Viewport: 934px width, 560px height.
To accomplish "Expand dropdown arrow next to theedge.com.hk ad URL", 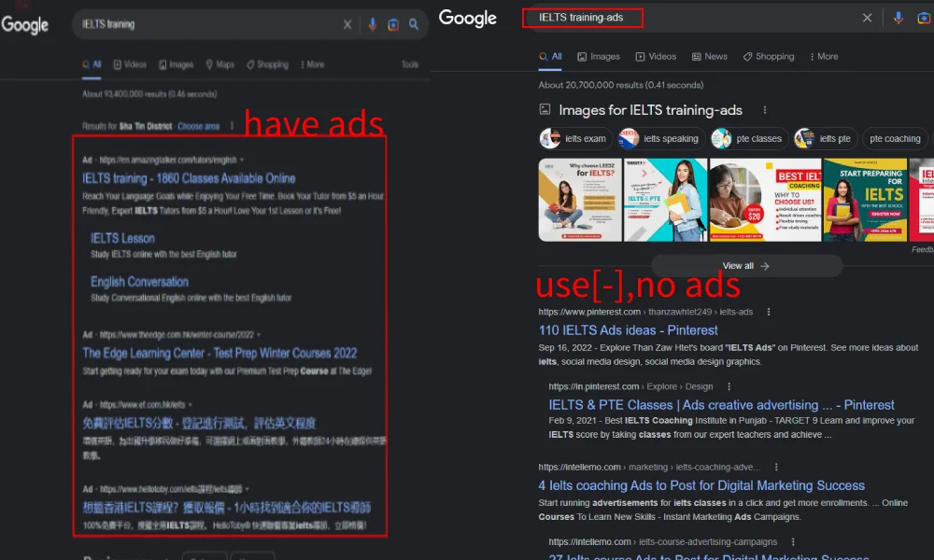I will (x=259, y=334).
